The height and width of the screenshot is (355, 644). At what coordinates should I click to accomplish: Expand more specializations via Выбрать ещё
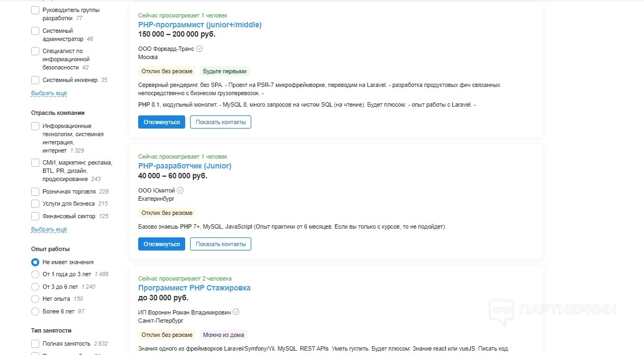49,94
